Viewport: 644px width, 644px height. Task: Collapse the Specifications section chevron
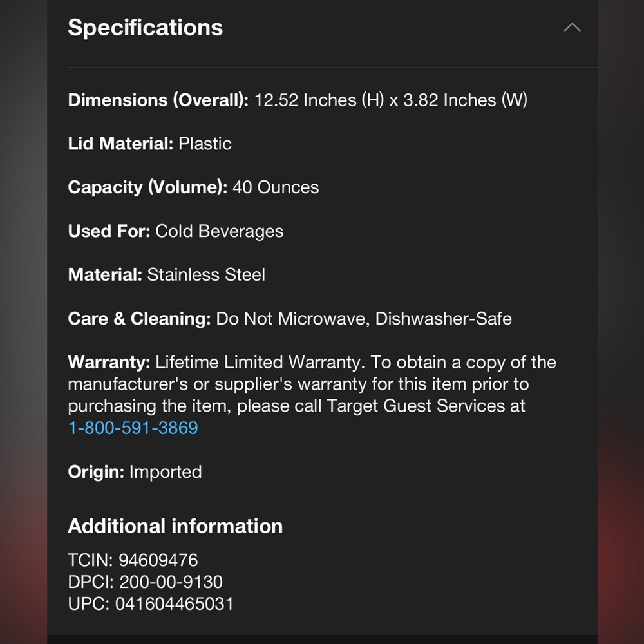pos(572,28)
